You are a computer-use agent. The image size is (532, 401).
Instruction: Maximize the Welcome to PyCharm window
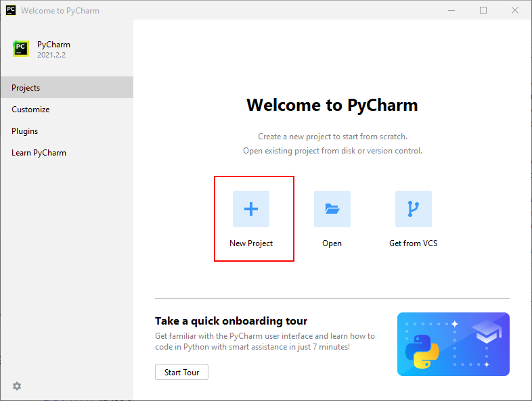pyautogui.click(x=483, y=11)
